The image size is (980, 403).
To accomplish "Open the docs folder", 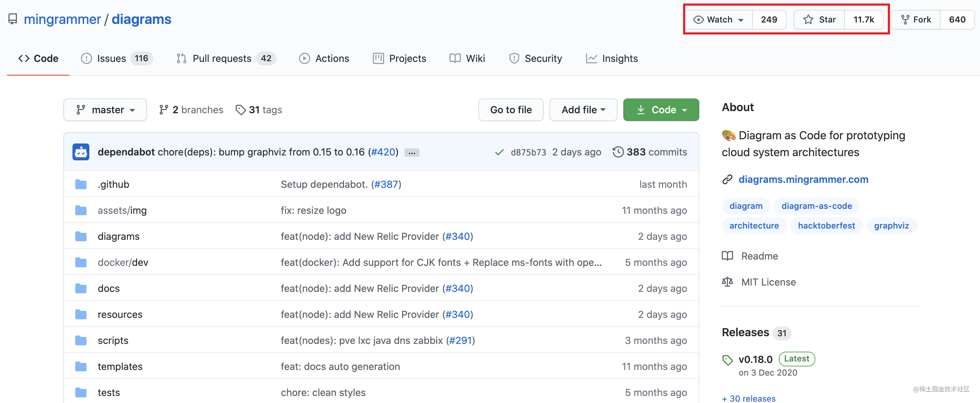I will [x=108, y=288].
